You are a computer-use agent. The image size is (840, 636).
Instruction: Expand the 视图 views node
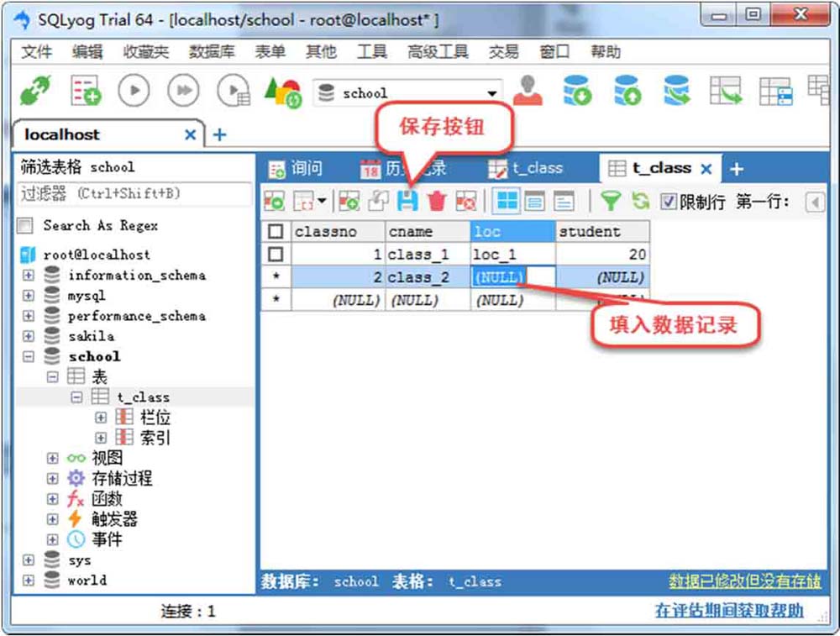coord(52,458)
